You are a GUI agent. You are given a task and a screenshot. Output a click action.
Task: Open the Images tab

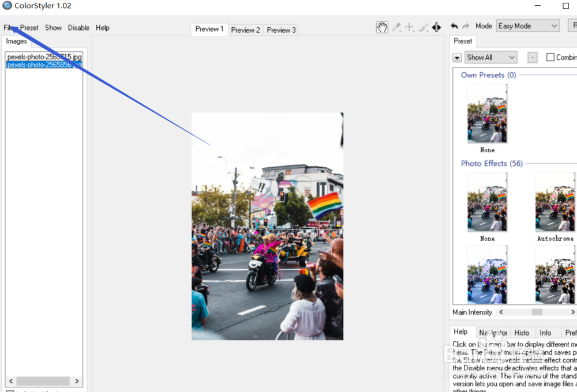(x=16, y=41)
